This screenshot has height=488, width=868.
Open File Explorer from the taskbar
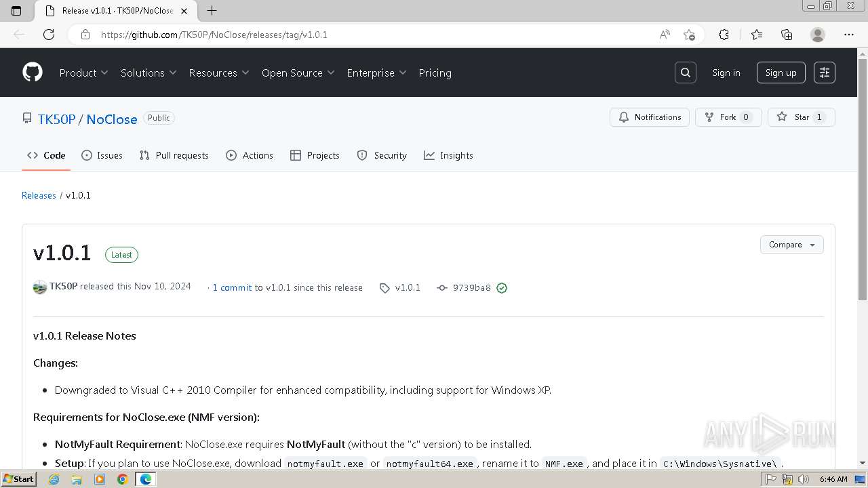tap(77, 479)
